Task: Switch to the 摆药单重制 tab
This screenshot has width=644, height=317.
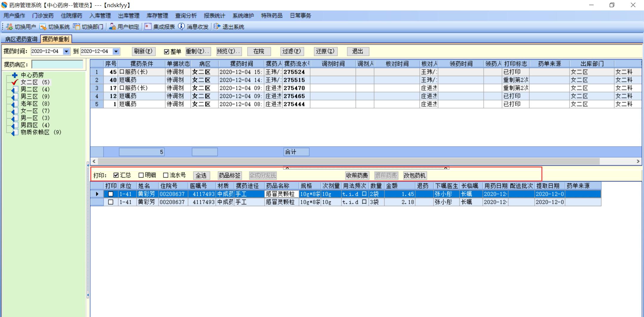Action: point(56,39)
